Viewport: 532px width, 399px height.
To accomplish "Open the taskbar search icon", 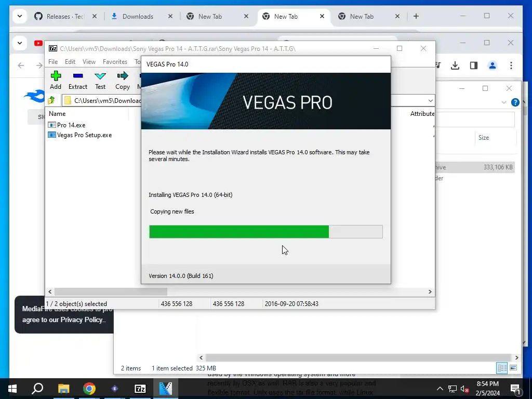I will pyautogui.click(x=37, y=389).
